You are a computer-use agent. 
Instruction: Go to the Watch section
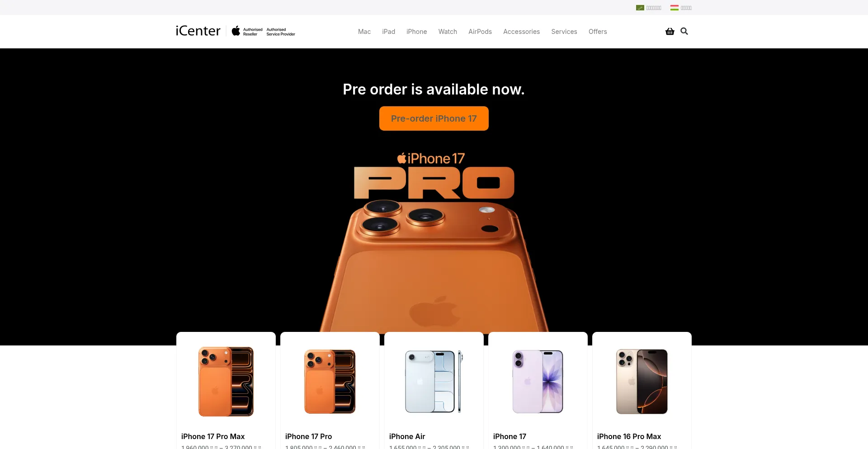tap(448, 32)
